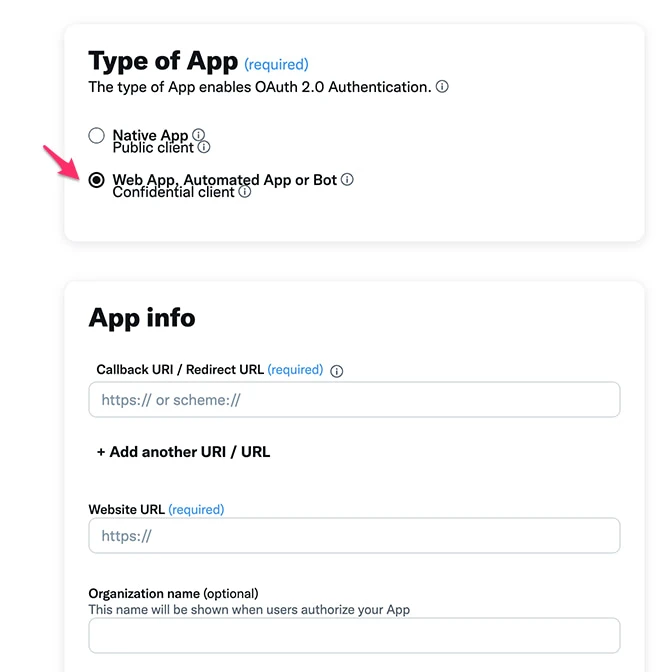Select the Web App, Automated App or Bot radio button
This screenshot has height=672, width=672.
(x=96, y=180)
